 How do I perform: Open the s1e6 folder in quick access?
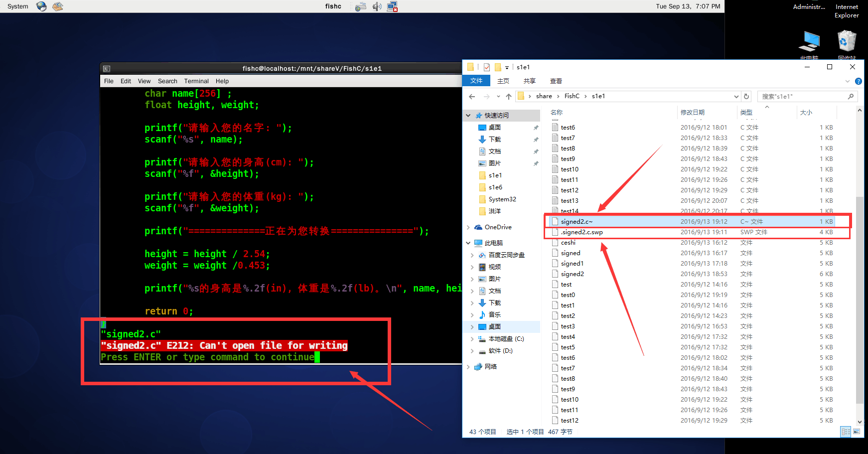(495, 187)
